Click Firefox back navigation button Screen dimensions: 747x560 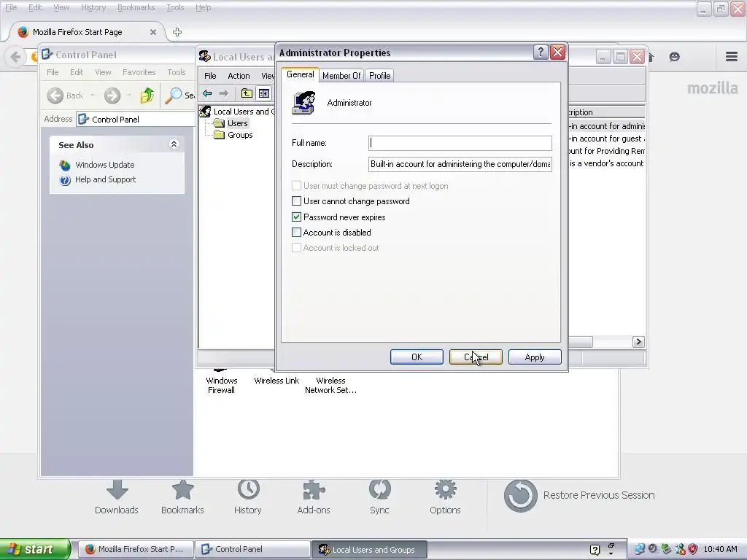pos(15,57)
